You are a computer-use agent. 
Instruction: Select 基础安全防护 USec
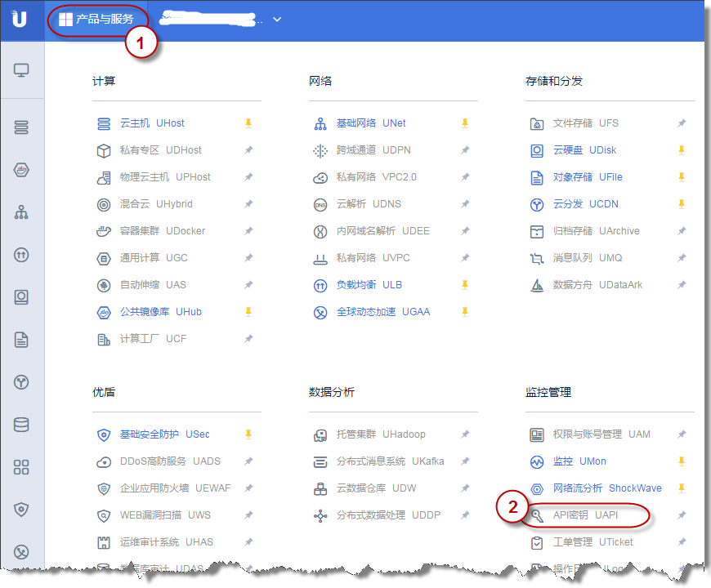(164, 434)
